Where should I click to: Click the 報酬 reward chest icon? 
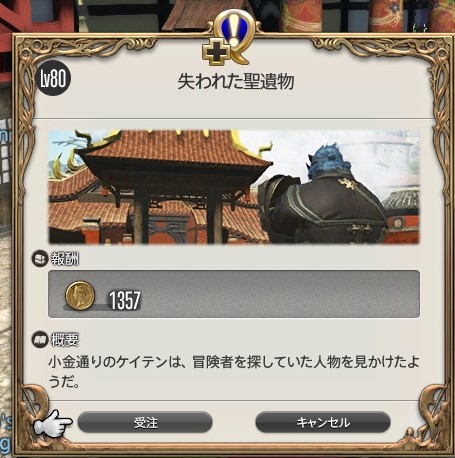tap(40, 259)
